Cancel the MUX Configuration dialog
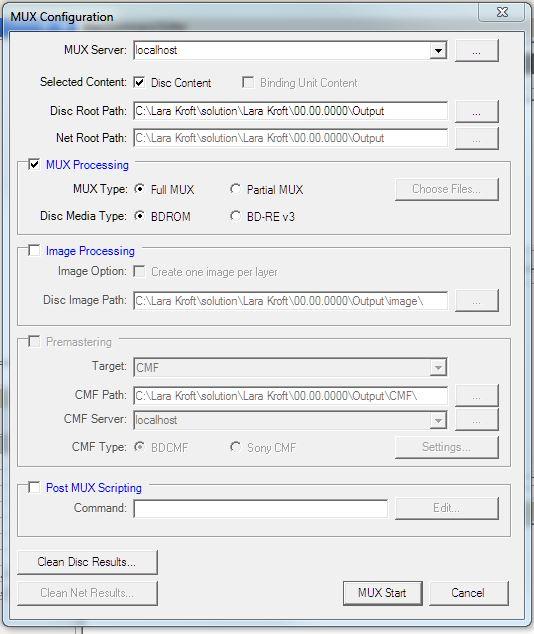This screenshot has height=634, width=534. [468, 593]
